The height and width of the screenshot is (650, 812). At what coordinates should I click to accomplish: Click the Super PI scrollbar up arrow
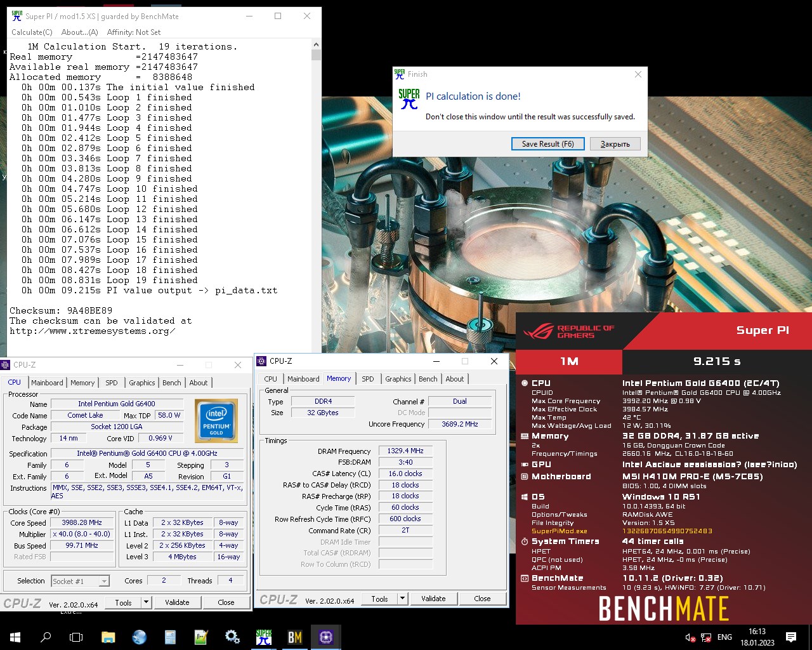click(317, 44)
